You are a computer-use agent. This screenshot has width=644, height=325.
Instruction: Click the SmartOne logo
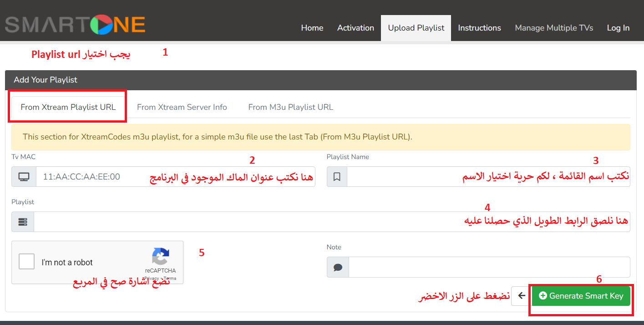(75, 25)
